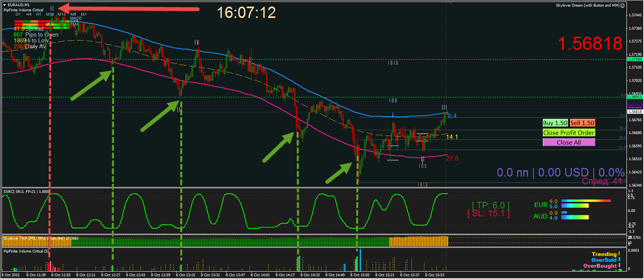Image resolution: width=644 pixels, height=279 pixels.
Task: Click the Trending legend entry
Action: point(604,254)
